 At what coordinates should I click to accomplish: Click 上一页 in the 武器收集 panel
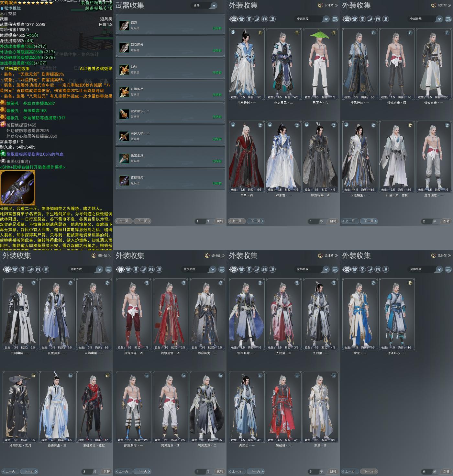[x=124, y=221]
